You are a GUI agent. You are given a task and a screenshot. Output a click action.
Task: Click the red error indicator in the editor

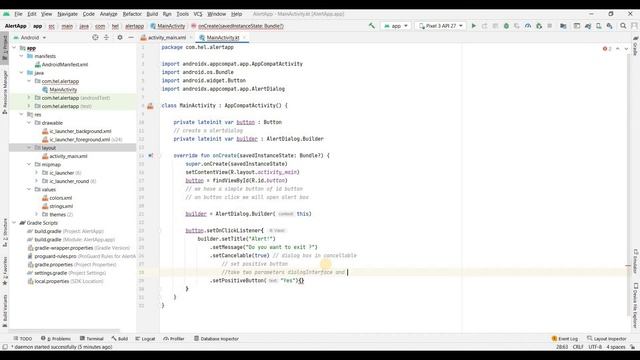coord(607,49)
